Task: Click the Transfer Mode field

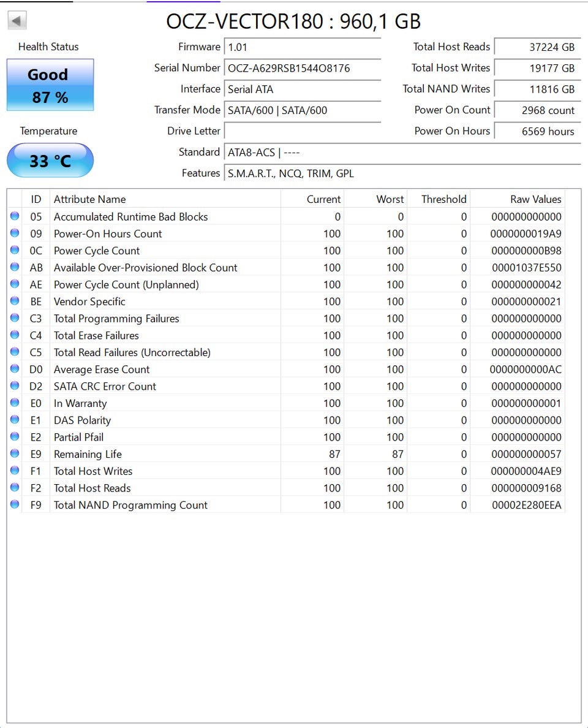Action: click(303, 110)
